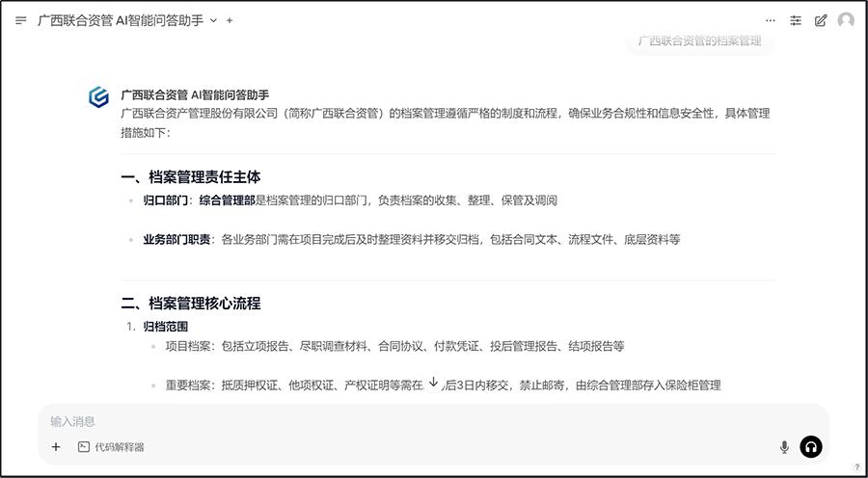Add another model with the plus icon
Viewport: 868px width, 478px height.
230,20
